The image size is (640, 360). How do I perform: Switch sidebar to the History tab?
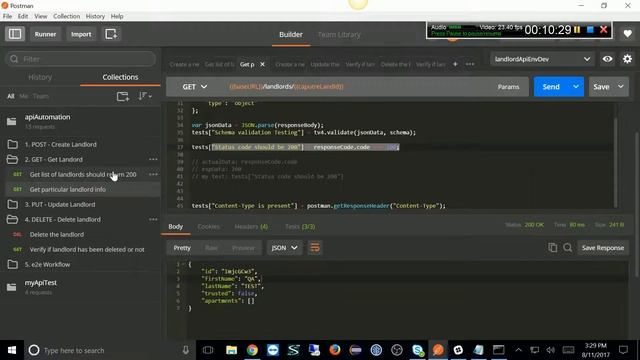pyautogui.click(x=40, y=77)
